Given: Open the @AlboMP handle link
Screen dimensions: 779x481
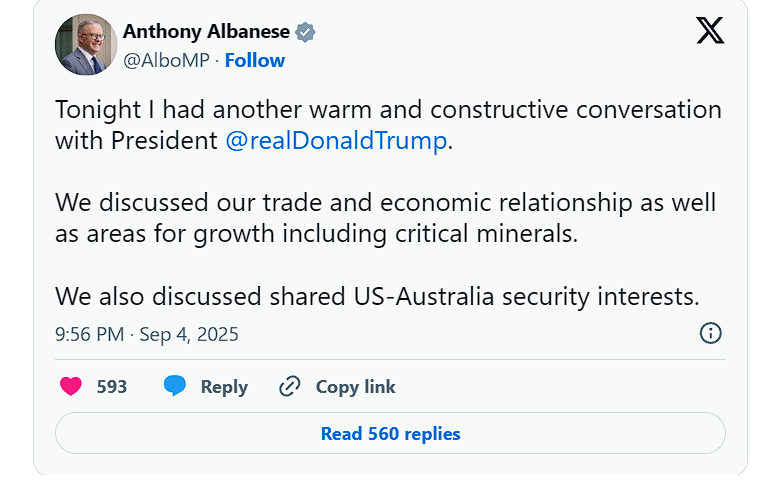Looking at the screenshot, I should (x=166, y=60).
